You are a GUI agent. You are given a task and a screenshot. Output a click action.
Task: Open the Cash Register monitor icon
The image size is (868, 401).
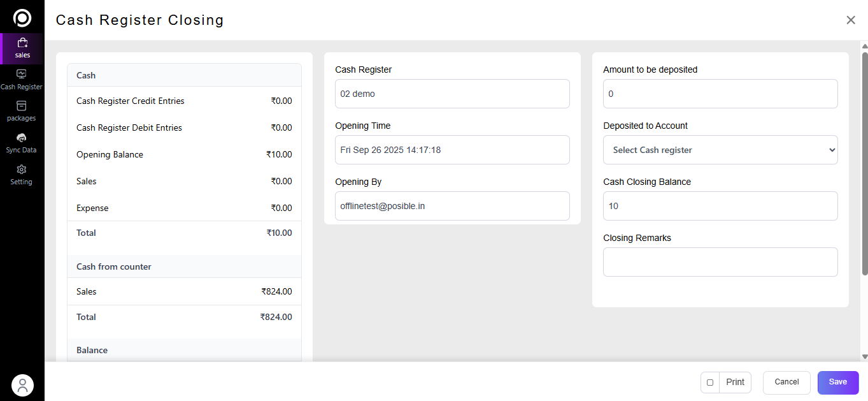[x=22, y=74]
